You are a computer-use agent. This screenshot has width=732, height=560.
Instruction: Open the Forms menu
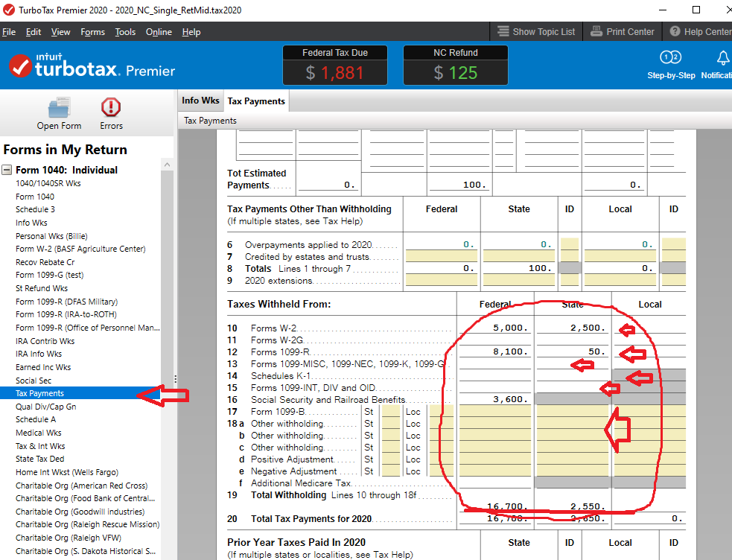92,32
